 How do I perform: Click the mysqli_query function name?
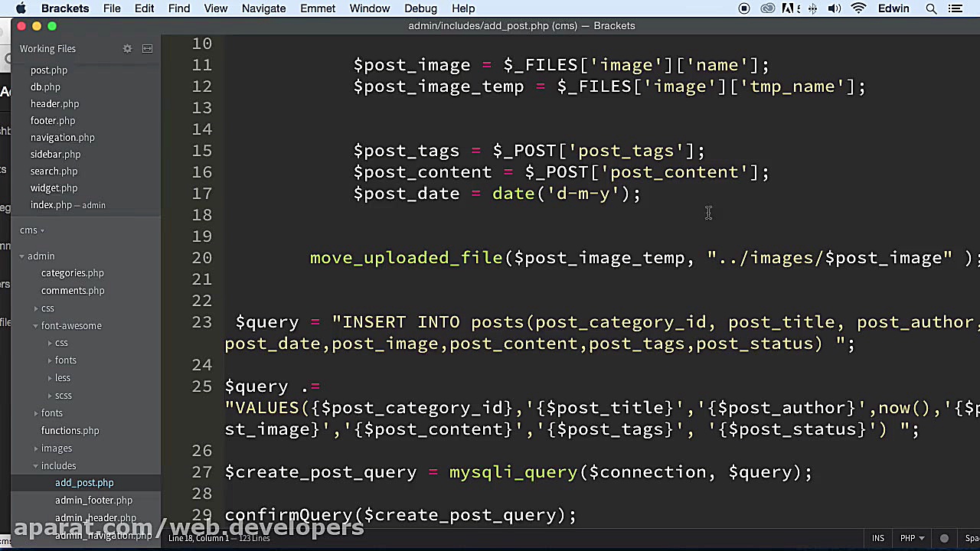point(513,472)
